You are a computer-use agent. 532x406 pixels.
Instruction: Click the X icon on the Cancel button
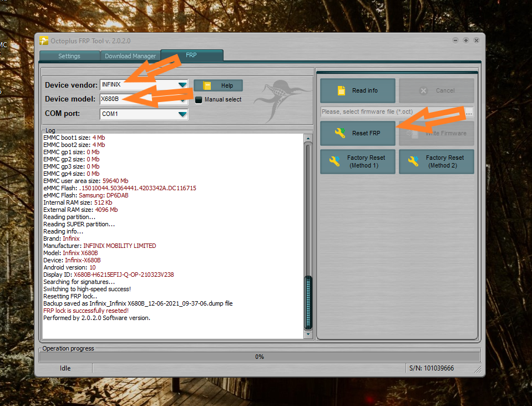click(423, 90)
